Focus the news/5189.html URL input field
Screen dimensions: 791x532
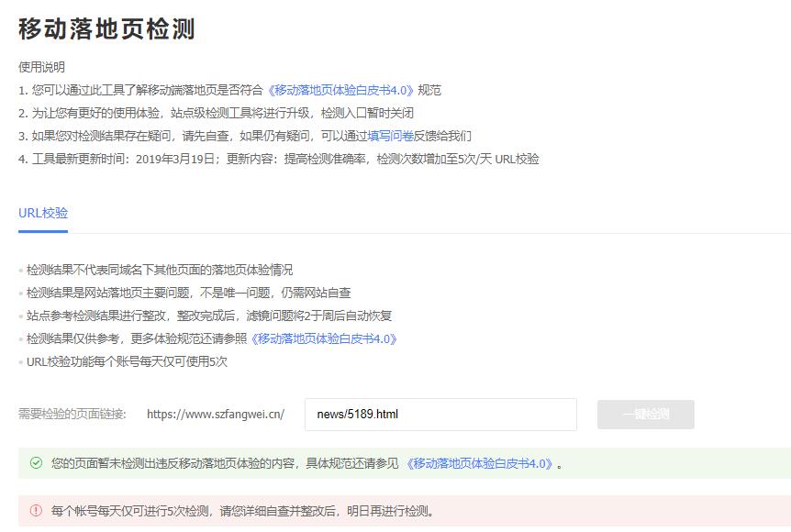(x=440, y=414)
